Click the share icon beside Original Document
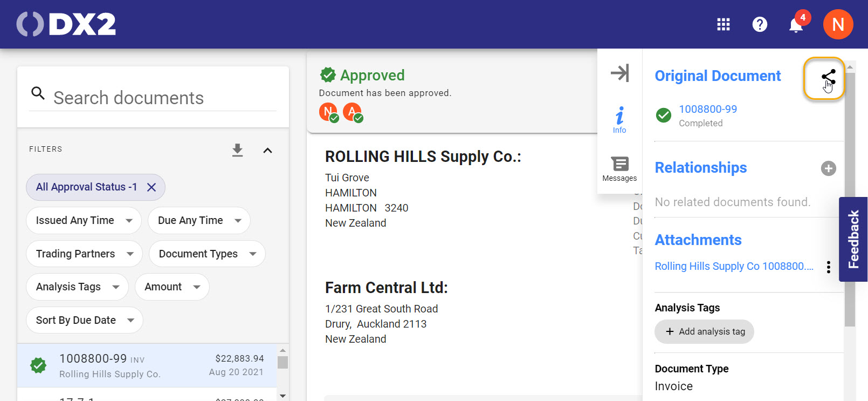Screen dimensions: 868x401 pyautogui.click(x=828, y=77)
